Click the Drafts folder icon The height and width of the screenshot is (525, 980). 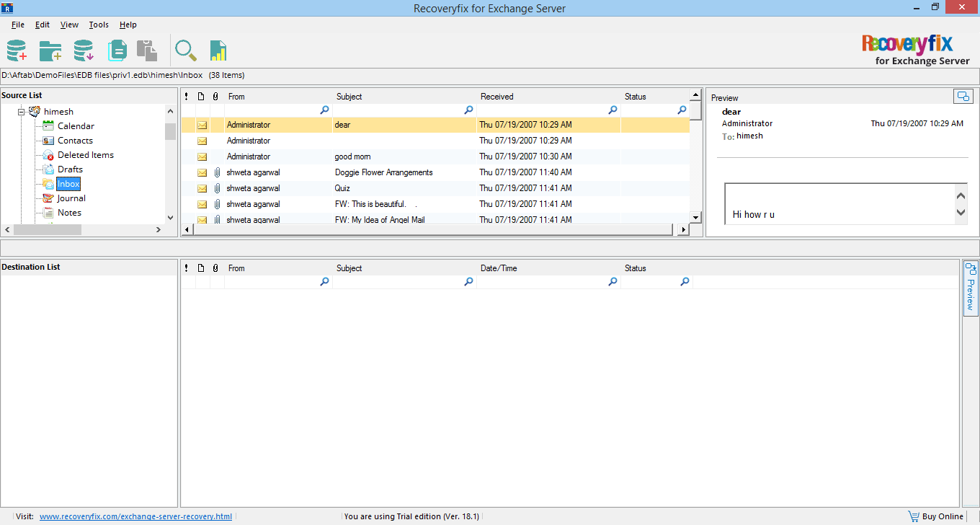coord(48,169)
